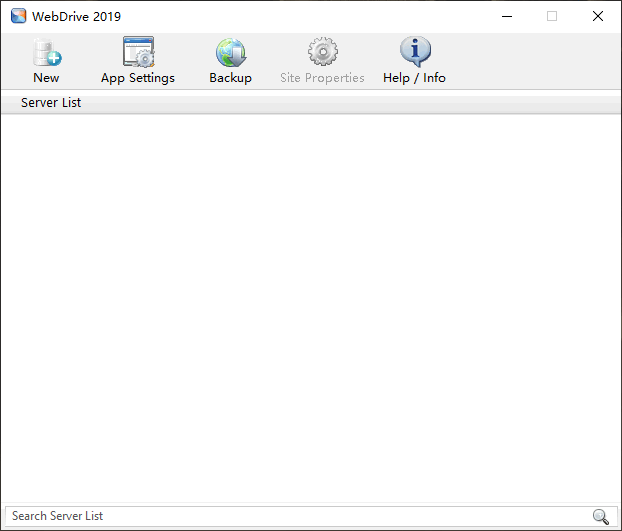
Task: Click the magnifier search icon
Action: click(601, 516)
